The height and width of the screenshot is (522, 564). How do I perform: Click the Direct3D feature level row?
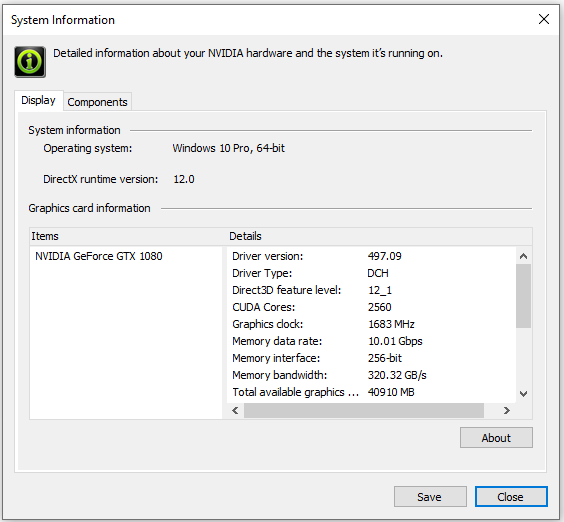pos(371,290)
